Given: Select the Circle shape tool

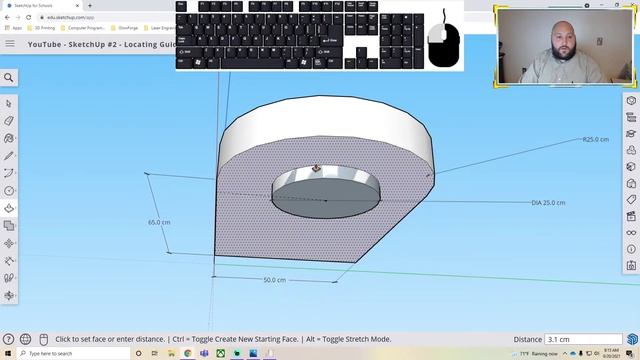Looking at the screenshot, I should [x=9, y=191].
